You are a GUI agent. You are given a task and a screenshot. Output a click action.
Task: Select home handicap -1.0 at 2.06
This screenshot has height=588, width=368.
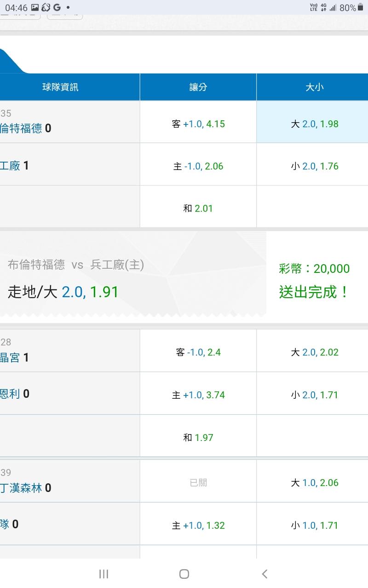(198, 166)
